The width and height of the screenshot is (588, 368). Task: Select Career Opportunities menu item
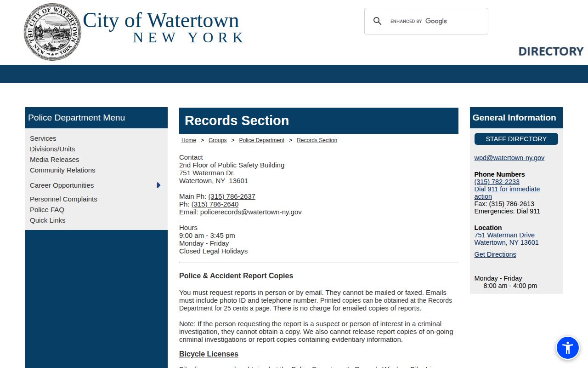coord(62,185)
